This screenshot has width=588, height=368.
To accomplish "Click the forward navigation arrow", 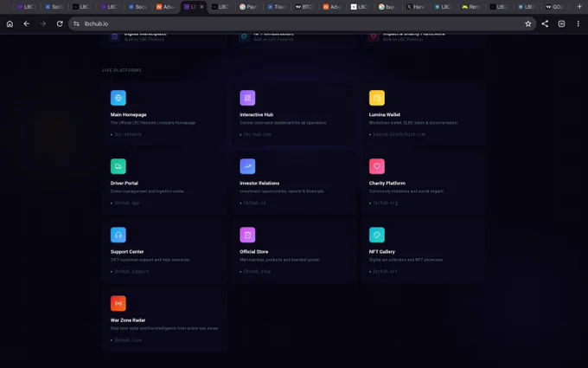I will [x=43, y=23].
